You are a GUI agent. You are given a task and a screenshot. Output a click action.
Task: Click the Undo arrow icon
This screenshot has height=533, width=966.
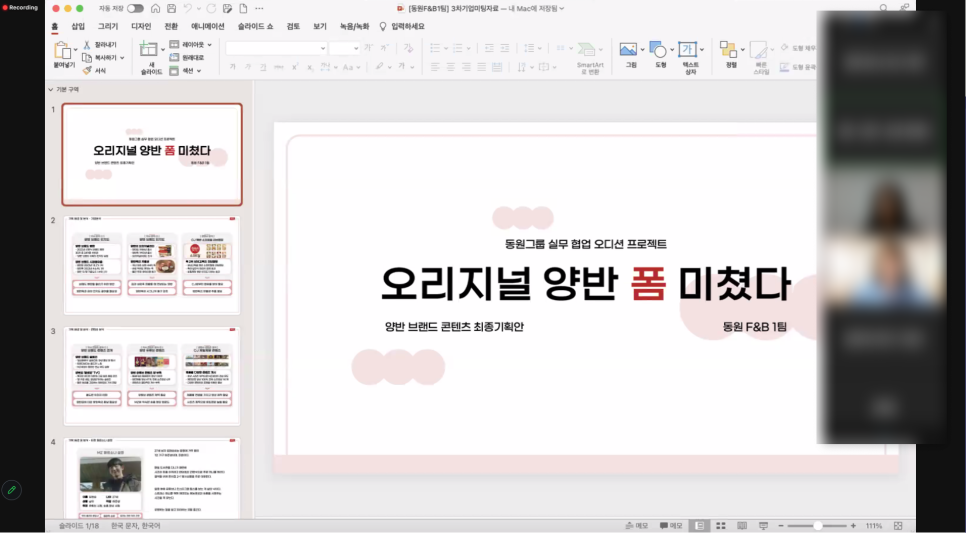click(187, 9)
